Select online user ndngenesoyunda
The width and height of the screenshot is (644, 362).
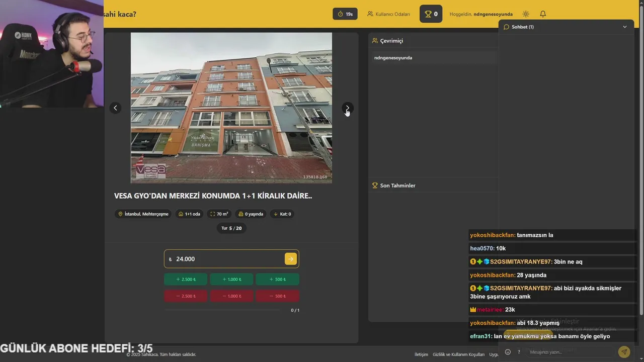click(x=435, y=58)
